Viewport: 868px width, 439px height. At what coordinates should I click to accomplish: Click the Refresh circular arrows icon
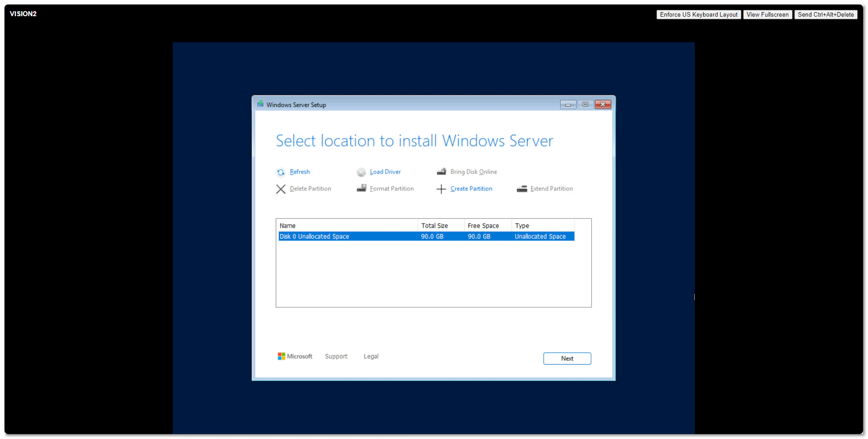(281, 172)
